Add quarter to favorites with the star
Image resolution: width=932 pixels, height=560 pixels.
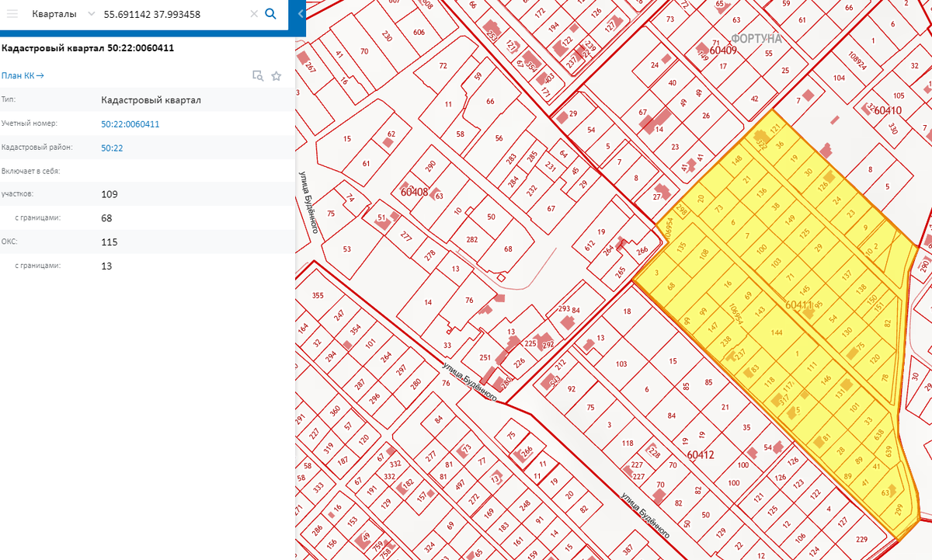276,75
